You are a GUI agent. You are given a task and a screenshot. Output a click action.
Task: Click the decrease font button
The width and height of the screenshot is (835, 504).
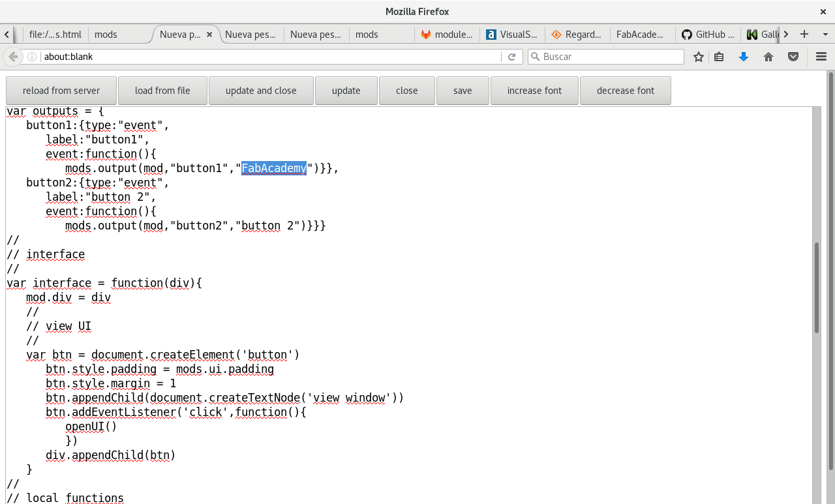point(625,91)
